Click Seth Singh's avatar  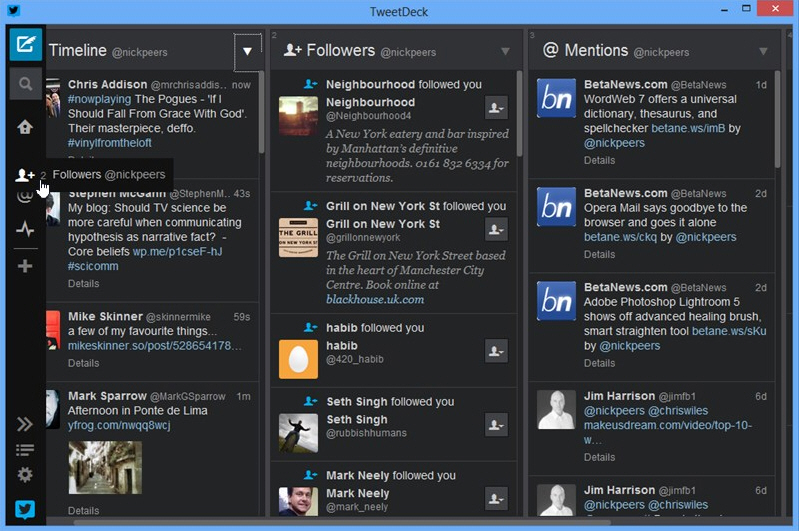tap(299, 433)
